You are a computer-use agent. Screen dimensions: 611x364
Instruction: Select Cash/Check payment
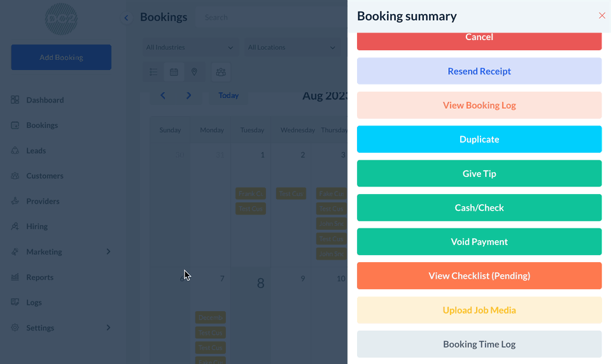tap(479, 207)
